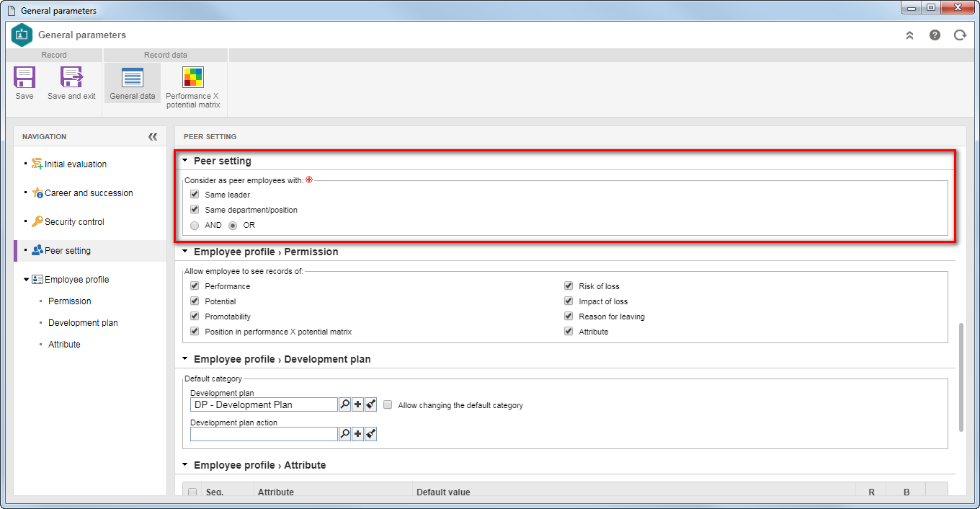Click the Development plan input field
Image resolution: width=980 pixels, height=509 pixels.
click(x=264, y=404)
